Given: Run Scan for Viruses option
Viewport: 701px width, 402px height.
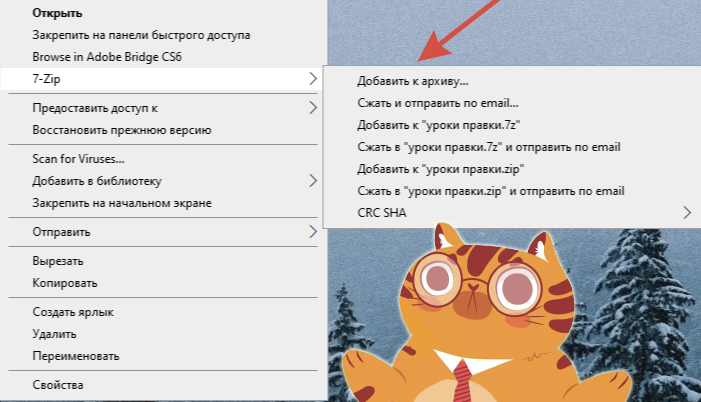Looking at the screenshot, I should click(x=85, y=159).
